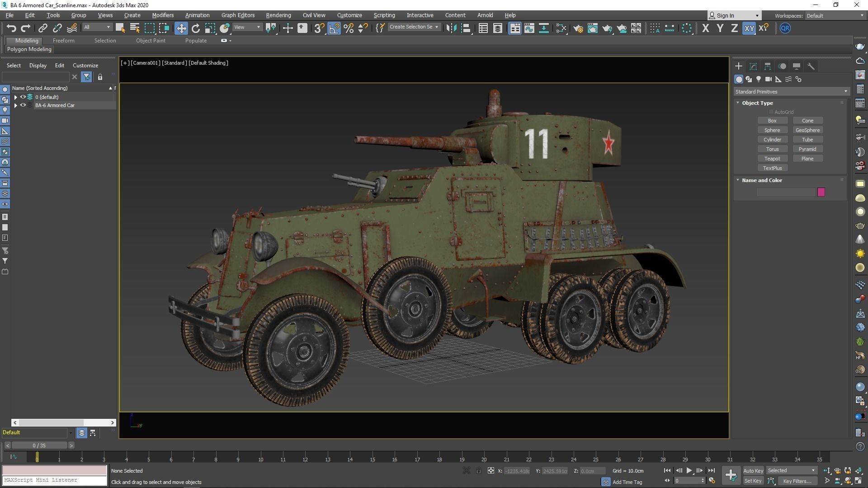Toggle visibility of 0 (default) layer
868x488 pixels.
tap(23, 97)
